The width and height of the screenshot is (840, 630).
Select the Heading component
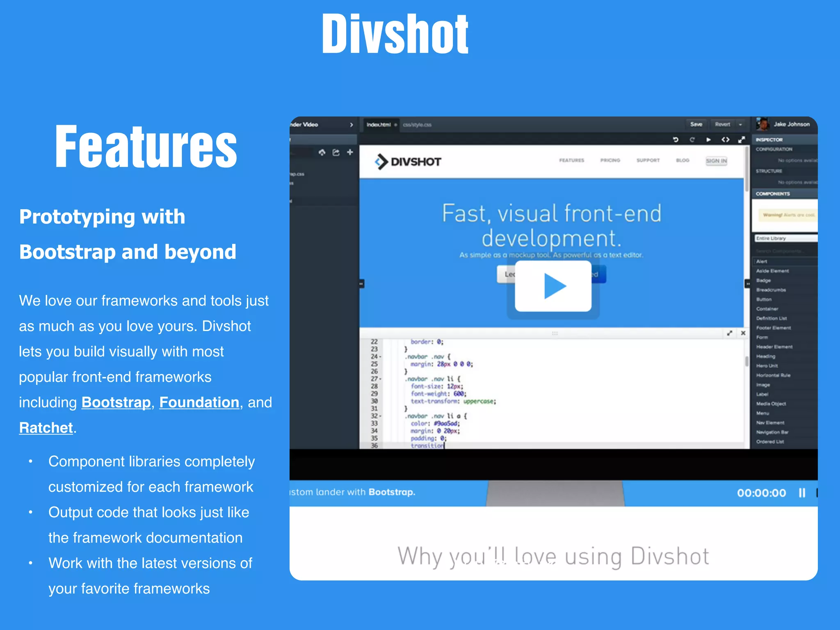[x=785, y=356]
